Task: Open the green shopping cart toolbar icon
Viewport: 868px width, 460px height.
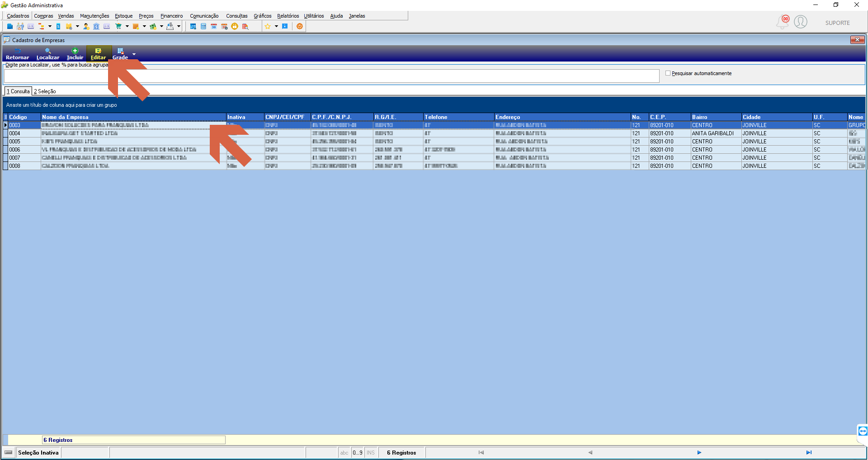Action: [118, 27]
